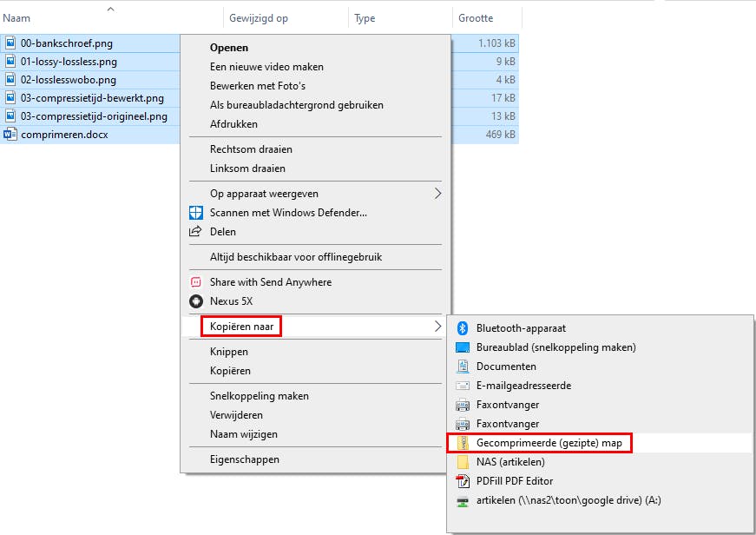Choose Naam wijzigen menu entry
This screenshot has width=756, height=535.
[x=244, y=434]
